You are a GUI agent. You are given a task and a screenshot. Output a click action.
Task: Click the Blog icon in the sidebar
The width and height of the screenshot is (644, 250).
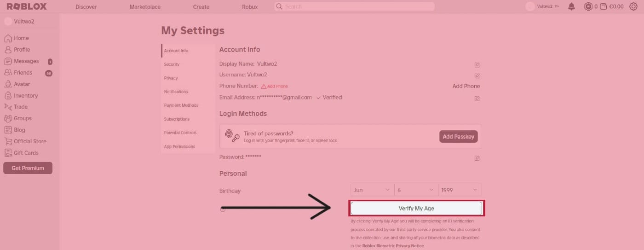[x=8, y=130]
